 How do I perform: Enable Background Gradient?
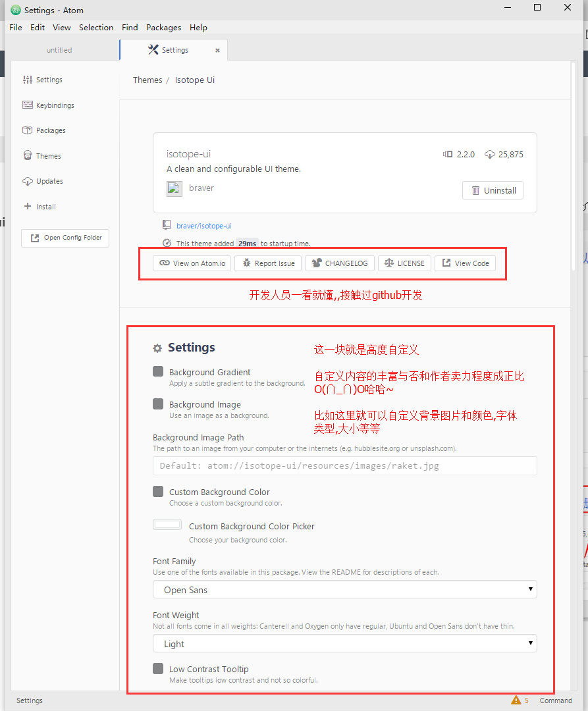point(157,371)
